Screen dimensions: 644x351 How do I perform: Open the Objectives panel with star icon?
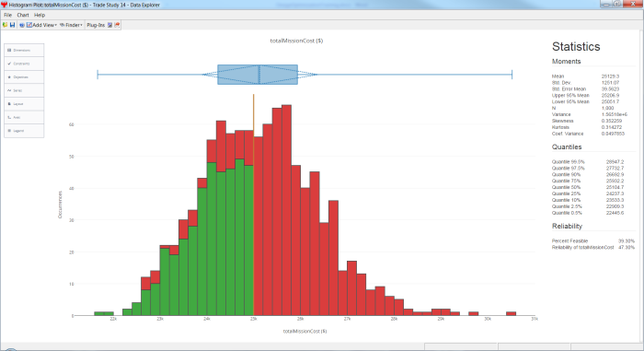24,77
